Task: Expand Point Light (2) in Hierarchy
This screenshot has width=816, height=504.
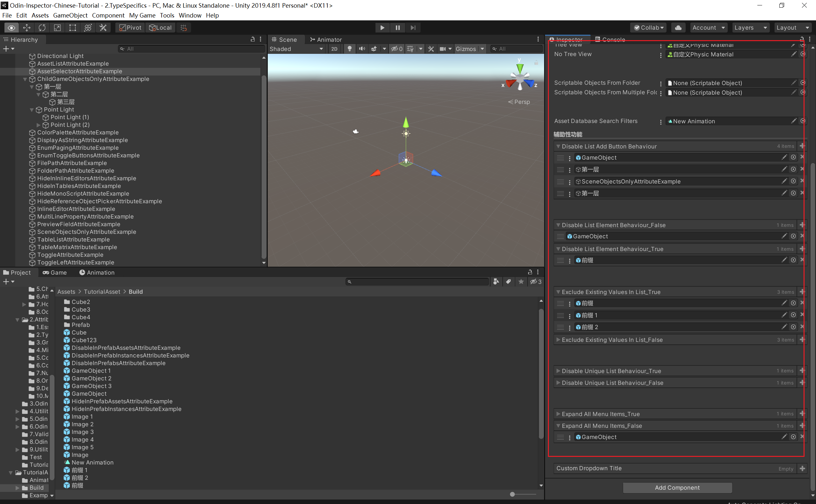Action: coord(38,125)
